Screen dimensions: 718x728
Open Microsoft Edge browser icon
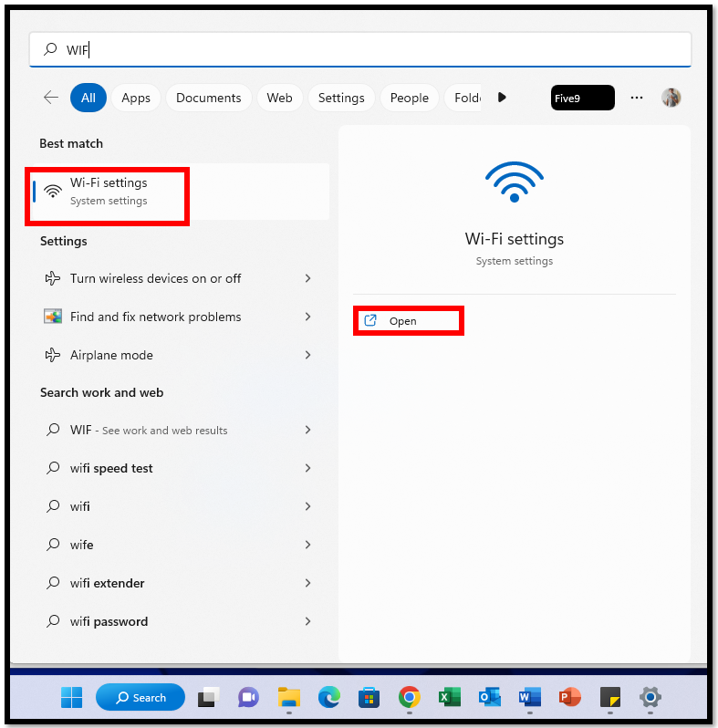click(x=328, y=697)
